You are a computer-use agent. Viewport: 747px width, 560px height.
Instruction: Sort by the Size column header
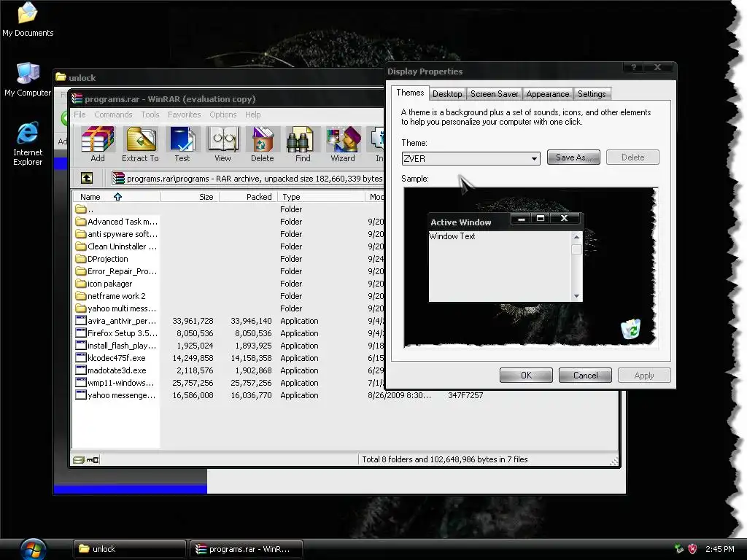click(190, 197)
